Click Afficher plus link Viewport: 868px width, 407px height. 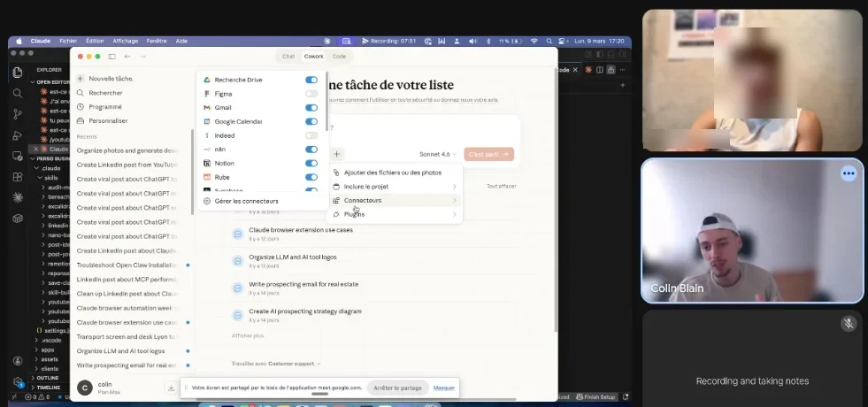point(248,335)
